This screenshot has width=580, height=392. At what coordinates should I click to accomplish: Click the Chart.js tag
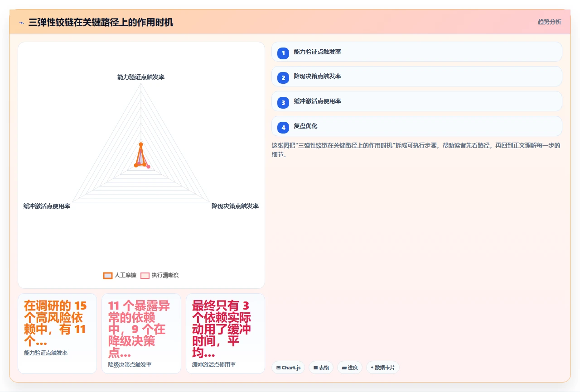[288, 368]
